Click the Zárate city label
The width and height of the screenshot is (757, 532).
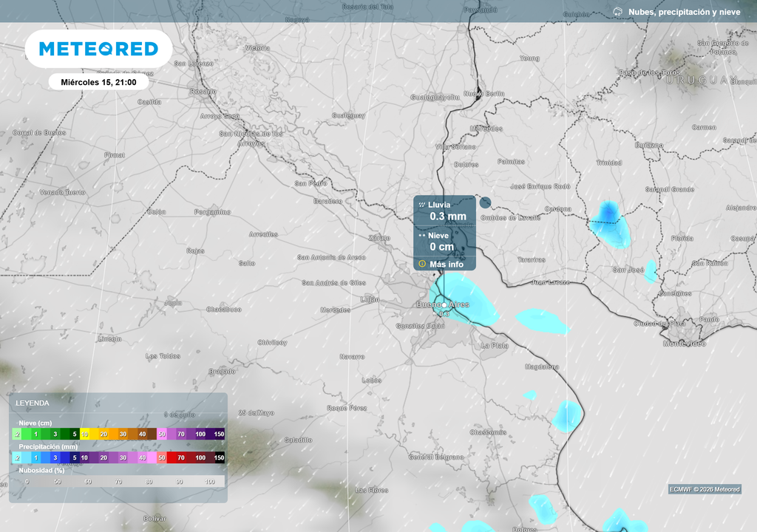pos(379,238)
